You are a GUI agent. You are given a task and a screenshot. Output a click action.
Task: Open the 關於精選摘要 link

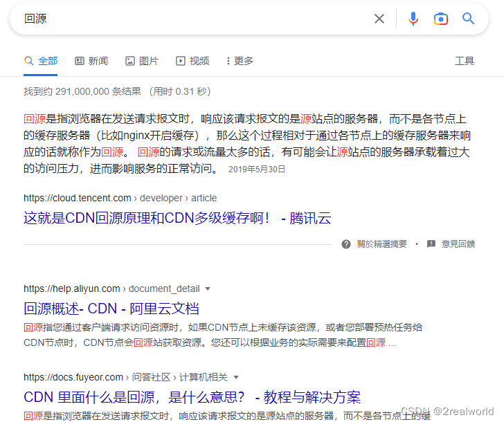click(382, 244)
